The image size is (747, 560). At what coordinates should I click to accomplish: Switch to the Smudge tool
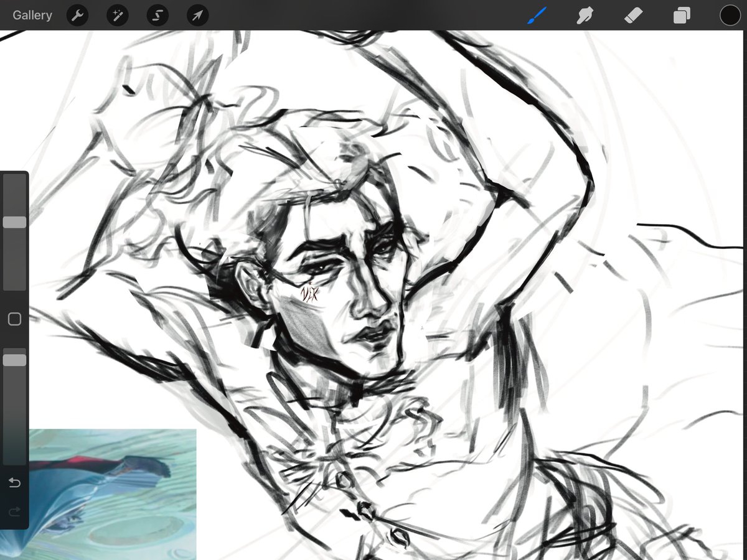(x=584, y=15)
